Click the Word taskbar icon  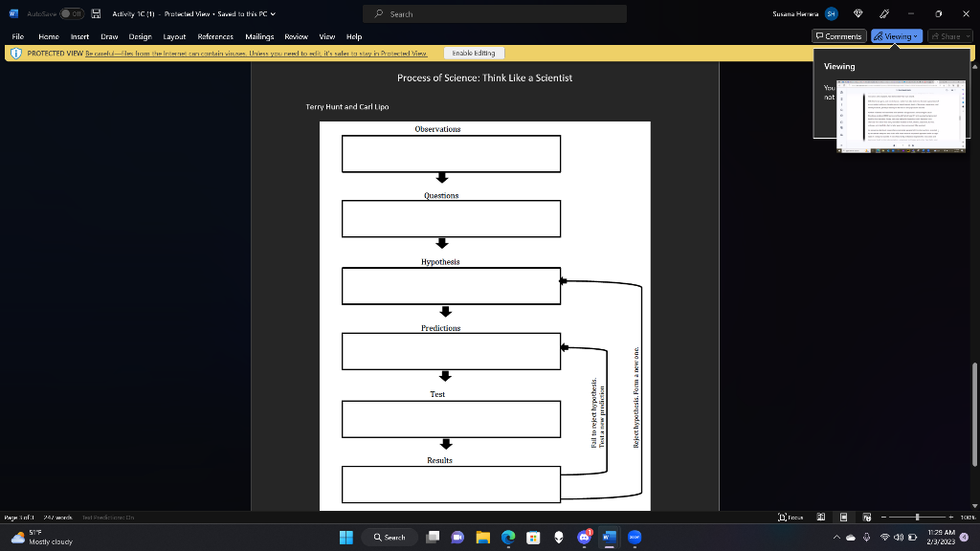[610, 538]
